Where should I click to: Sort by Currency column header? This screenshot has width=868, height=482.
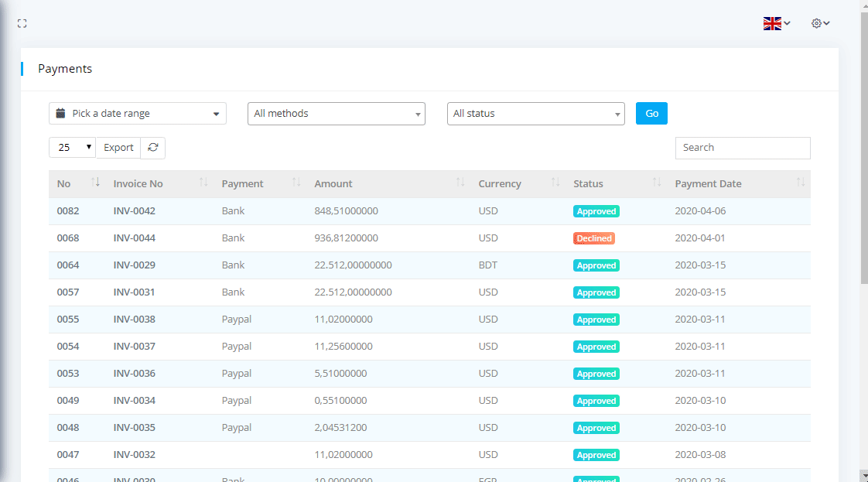[500, 184]
